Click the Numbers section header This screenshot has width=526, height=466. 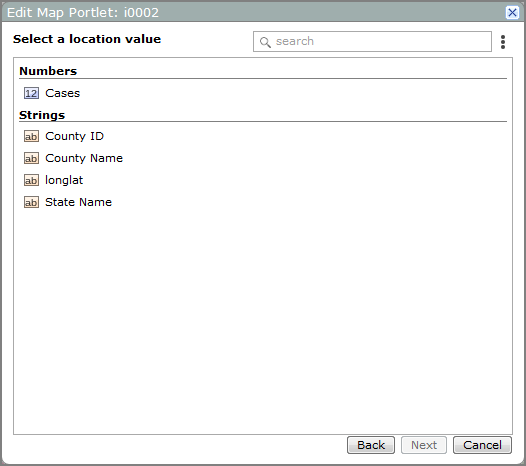[x=48, y=71]
